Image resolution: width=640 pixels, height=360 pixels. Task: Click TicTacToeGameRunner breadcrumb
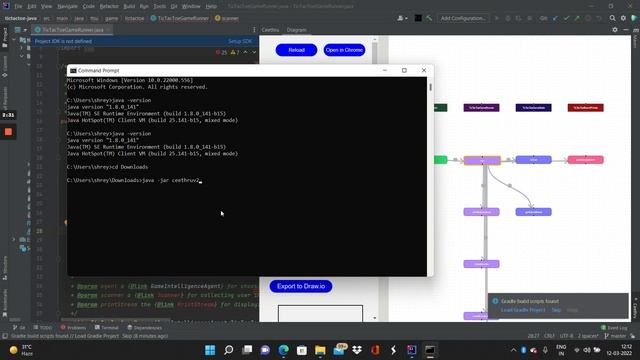pyautogui.click(x=180, y=18)
